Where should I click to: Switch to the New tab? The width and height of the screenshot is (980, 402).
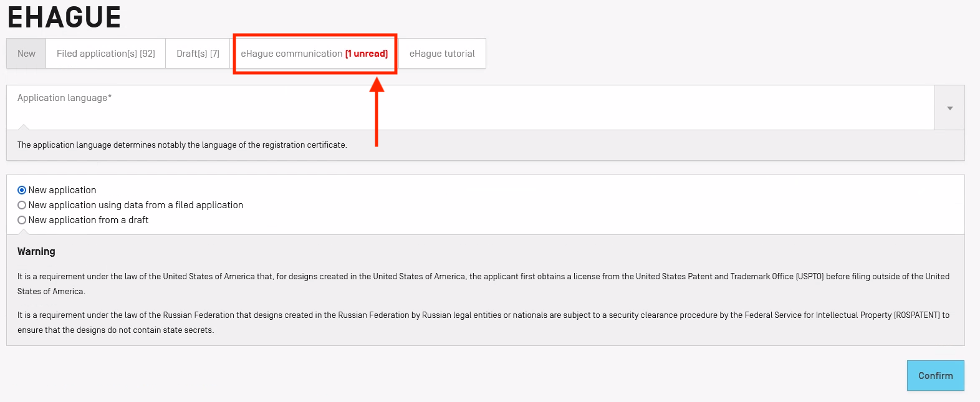tap(26, 54)
